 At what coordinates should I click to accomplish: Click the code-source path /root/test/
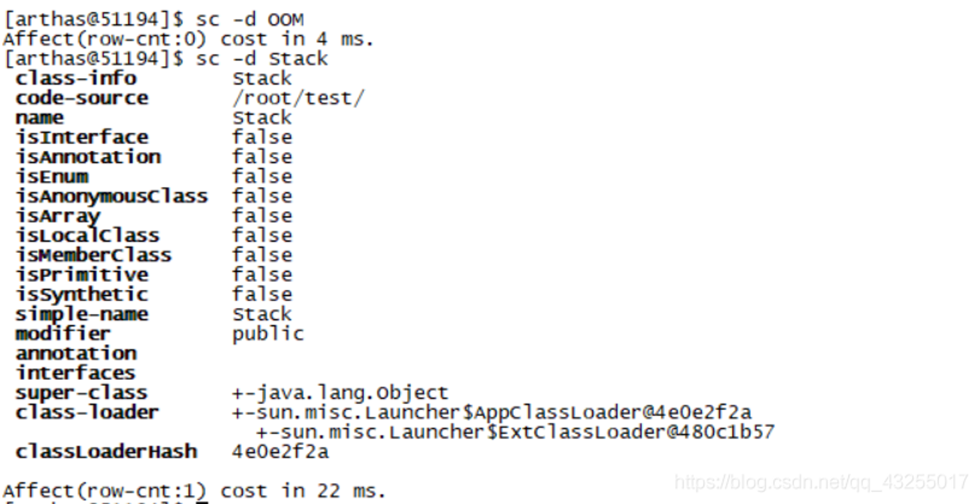(x=298, y=98)
